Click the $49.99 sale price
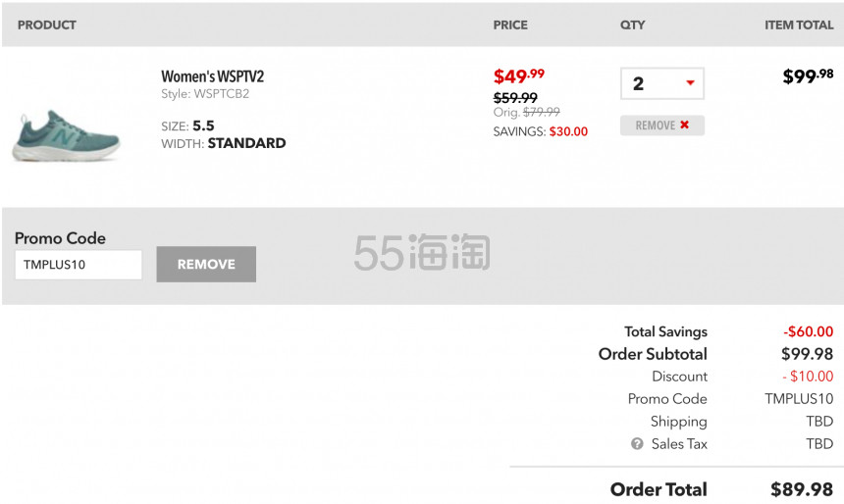Screen dimensions: 844x504 click(519, 76)
